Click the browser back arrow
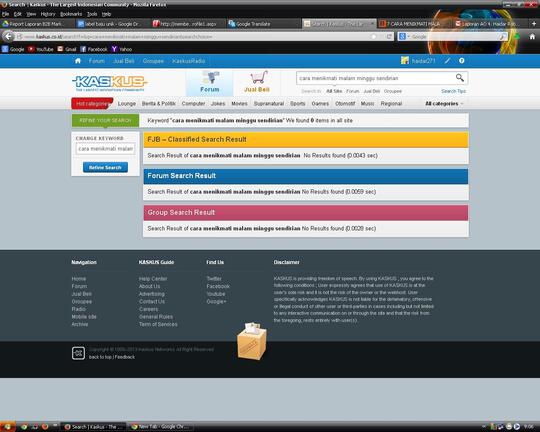 point(8,36)
